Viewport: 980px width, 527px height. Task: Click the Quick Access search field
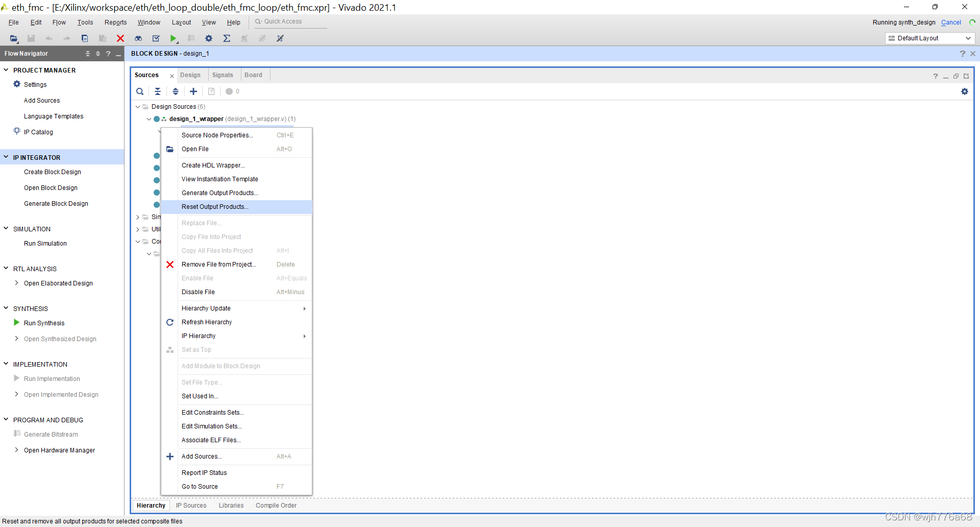pyautogui.click(x=290, y=22)
